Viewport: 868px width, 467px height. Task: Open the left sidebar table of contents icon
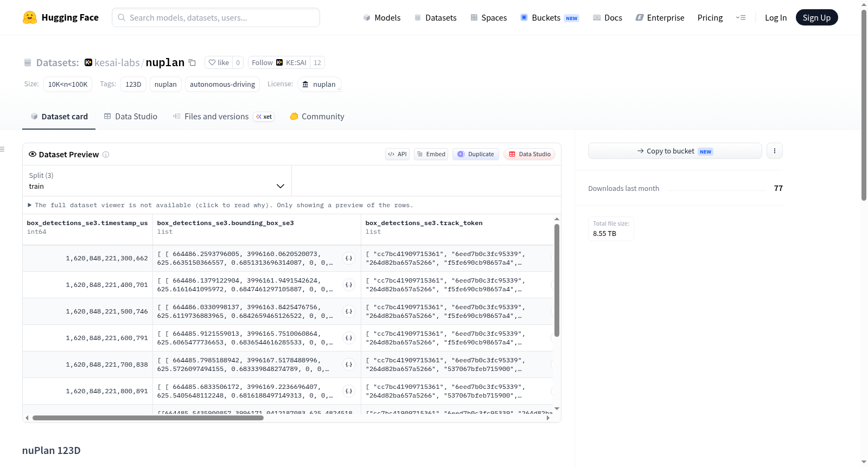[x=2, y=149]
